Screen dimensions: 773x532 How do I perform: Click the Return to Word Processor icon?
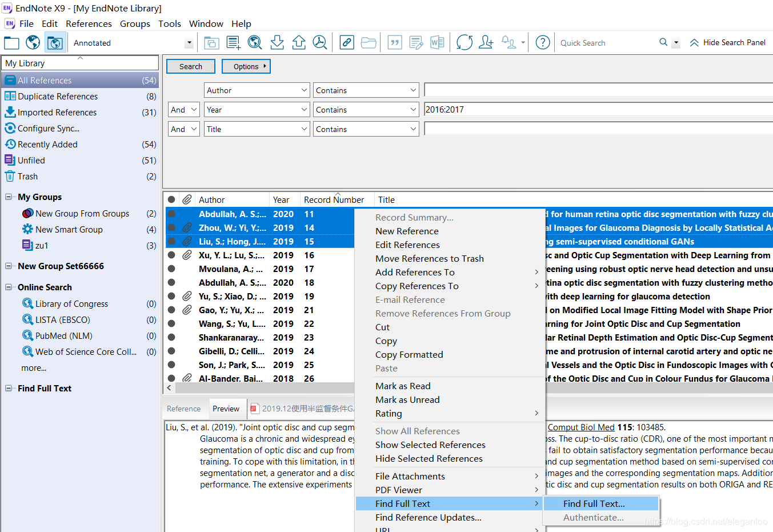coord(438,42)
